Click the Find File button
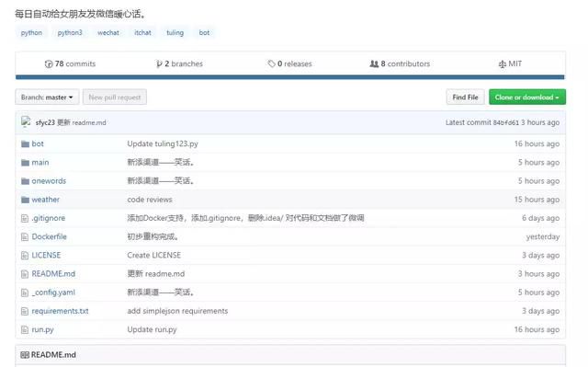The width and height of the screenshot is (588, 367). click(465, 97)
